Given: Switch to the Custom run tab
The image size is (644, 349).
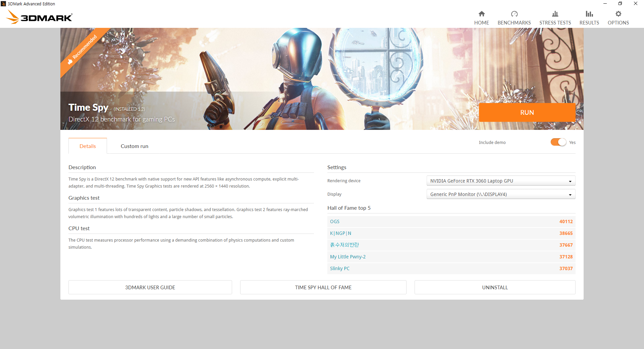Looking at the screenshot, I should 135,146.
